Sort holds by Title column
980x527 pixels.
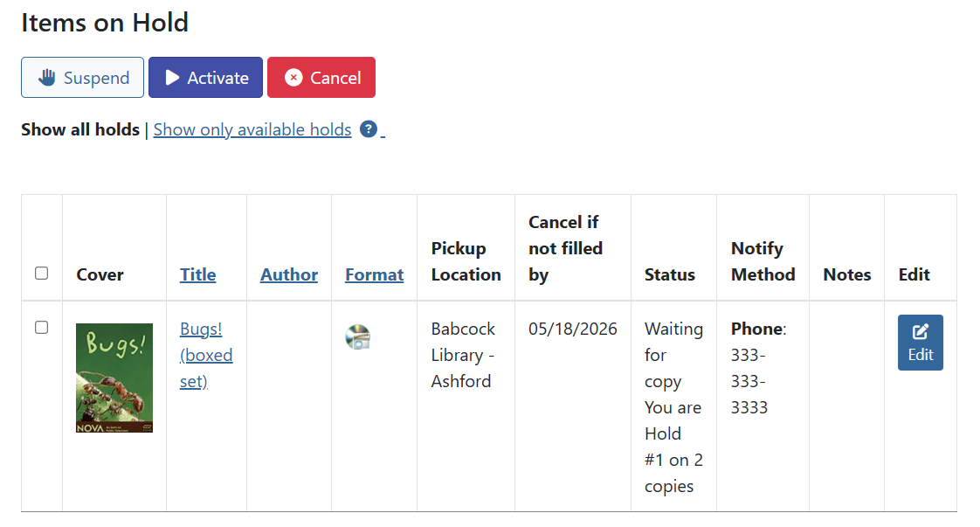click(197, 274)
